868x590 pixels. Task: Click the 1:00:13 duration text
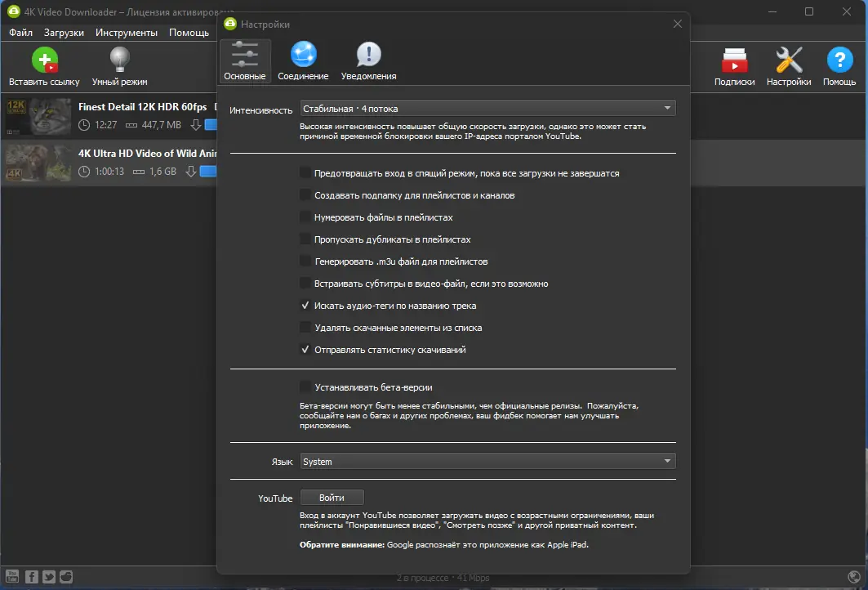pyautogui.click(x=109, y=172)
